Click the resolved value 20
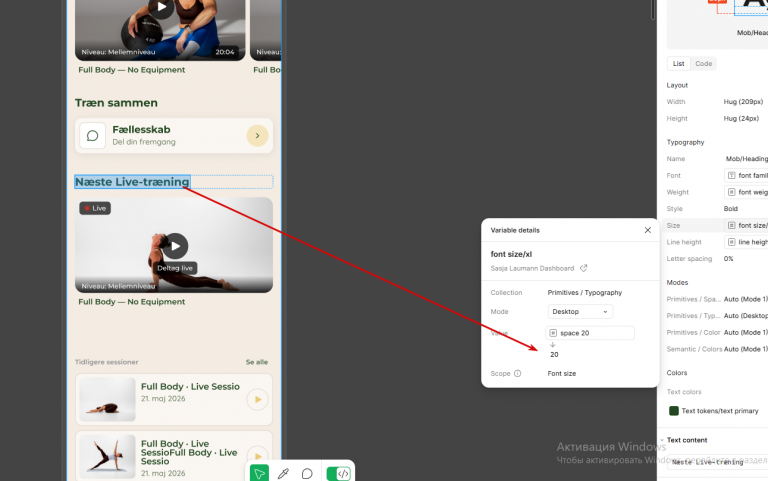Image resolution: width=768 pixels, height=481 pixels. [554, 354]
